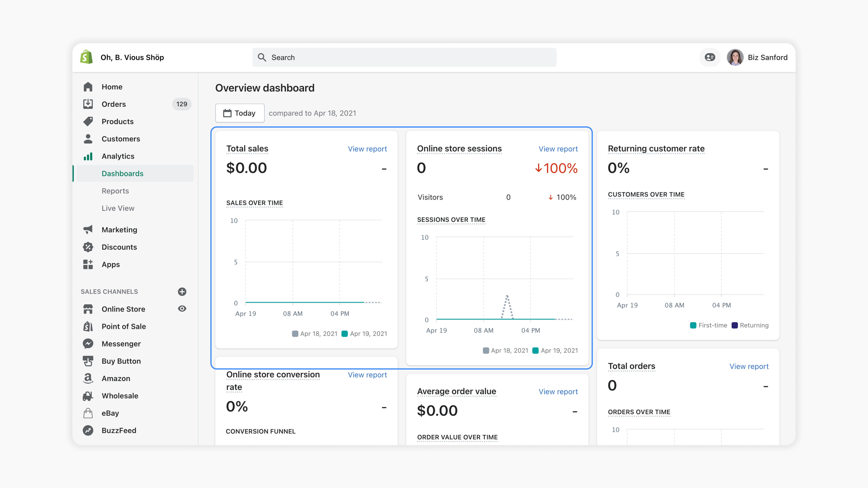The height and width of the screenshot is (488, 868).
Task: Select the Wholesale sales channel label
Action: pos(120,396)
